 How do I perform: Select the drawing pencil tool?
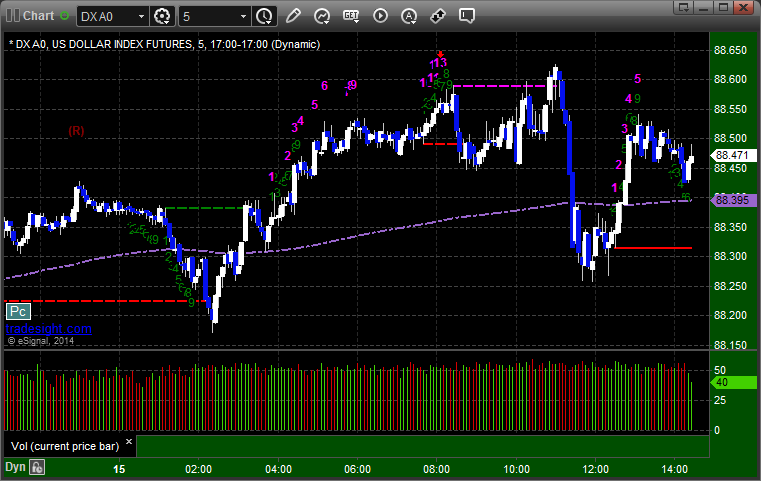293,16
